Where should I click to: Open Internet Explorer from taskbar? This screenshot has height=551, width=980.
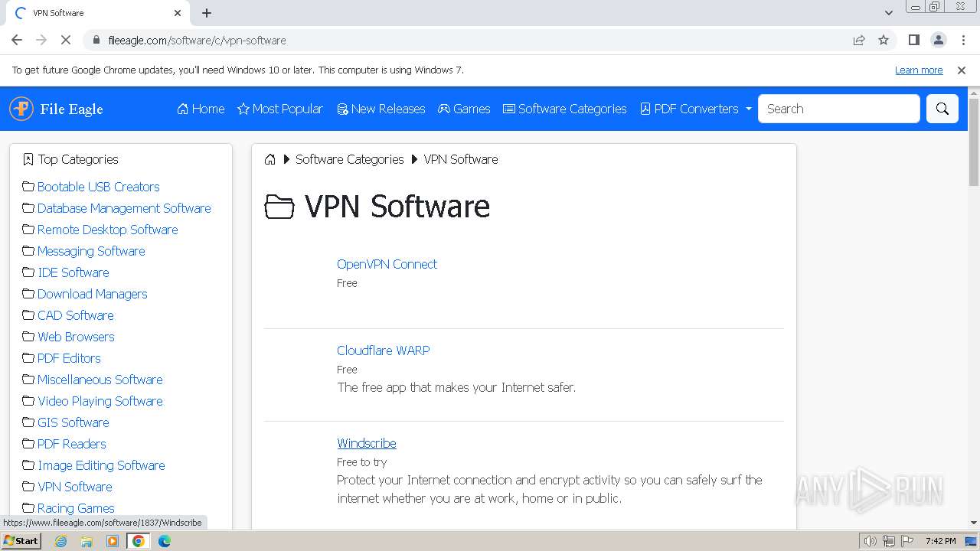coord(61,541)
